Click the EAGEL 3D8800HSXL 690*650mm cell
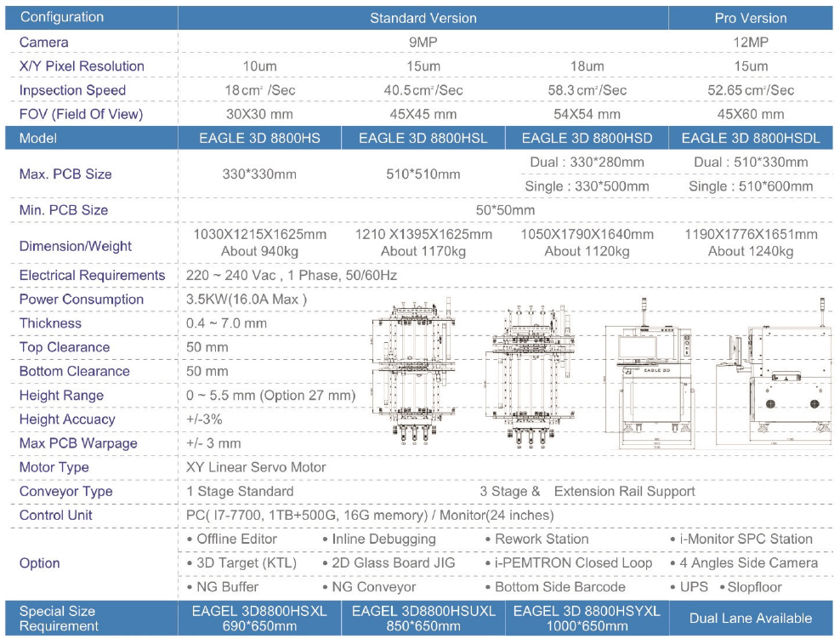Image resolution: width=840 pixels, height=639 pixels. [259, 619]
